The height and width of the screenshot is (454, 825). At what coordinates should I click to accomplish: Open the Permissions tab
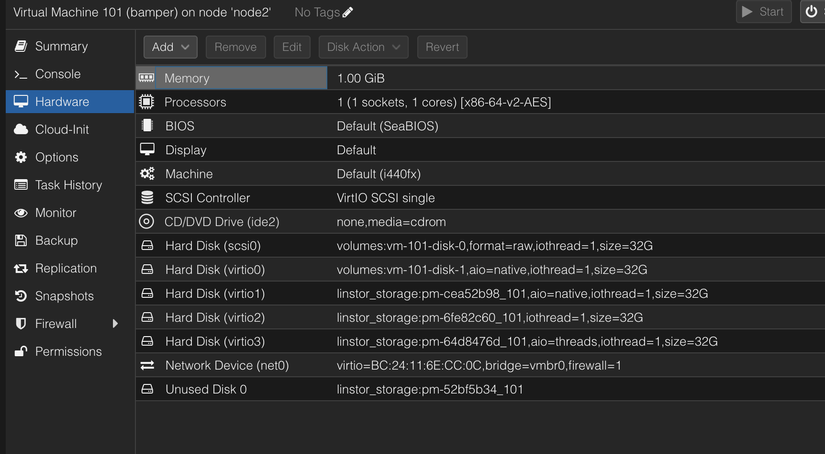click(69, 351)
